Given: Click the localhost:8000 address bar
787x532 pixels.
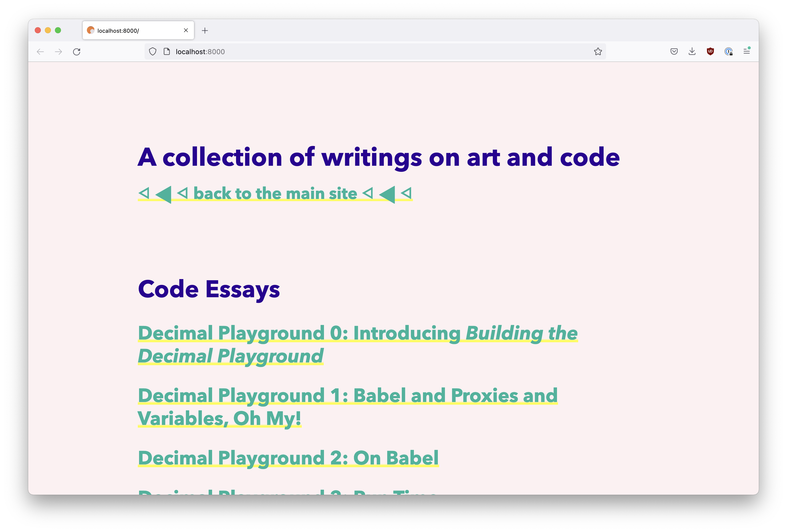Looking at the screenshot, I should coord(373,51).
